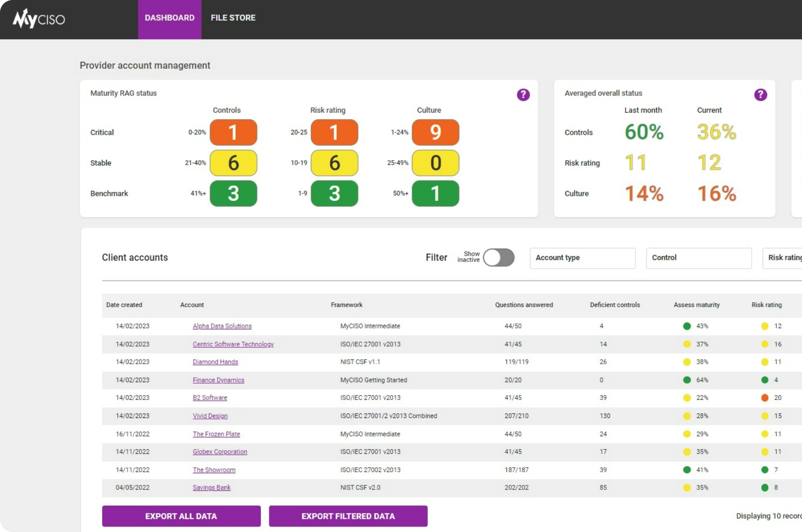Click framework cell MyCISO Getting Started
The width and height of the screenshot is (802, 532).
(x=374, y=380)
